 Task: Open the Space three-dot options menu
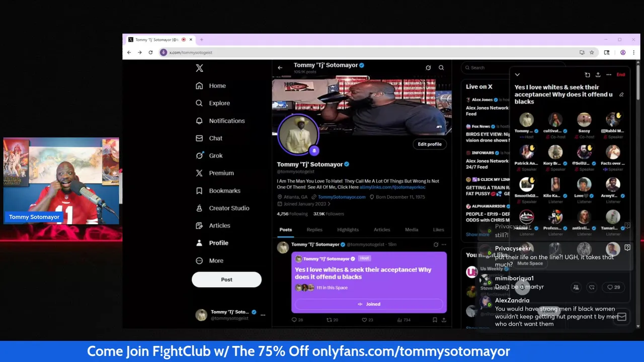(609, 75)
